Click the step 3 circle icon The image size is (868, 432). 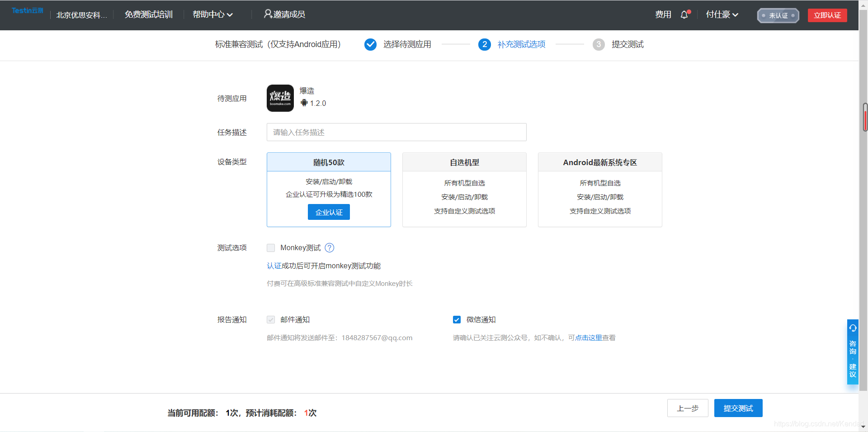599,44
